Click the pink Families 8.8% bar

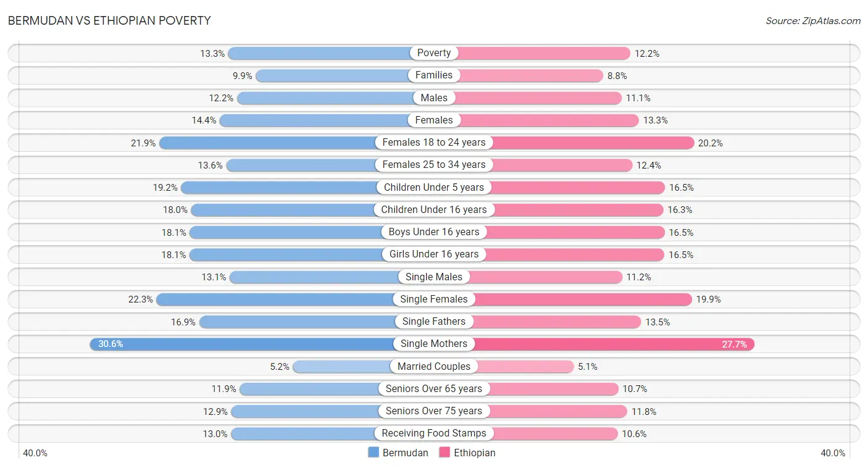[x=519, y=75]
